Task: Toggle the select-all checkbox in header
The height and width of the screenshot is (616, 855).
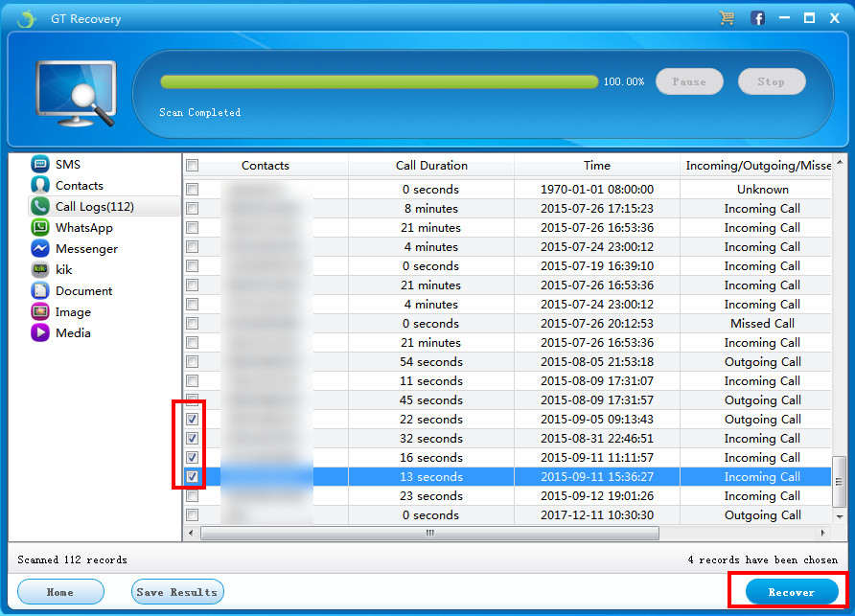Action: pyautogui.click(x=192, y=165)
